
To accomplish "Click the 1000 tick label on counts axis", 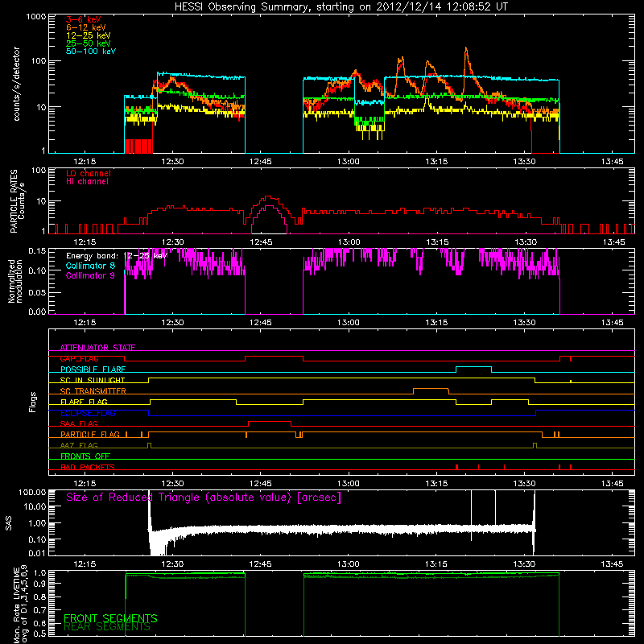I will click(35, 17).
